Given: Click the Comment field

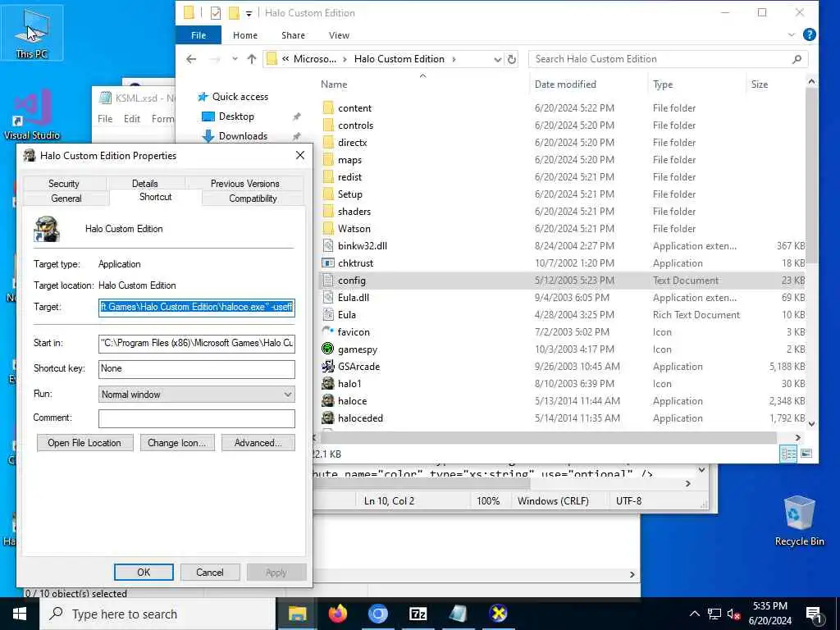Looking at the screenshot, I should [197, 418].
